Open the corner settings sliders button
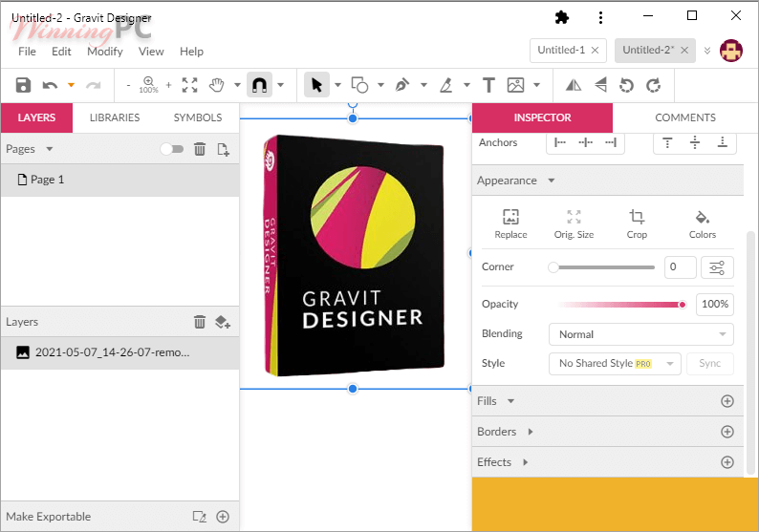Screen dimensions: 759x532 (x=717, y=267)
